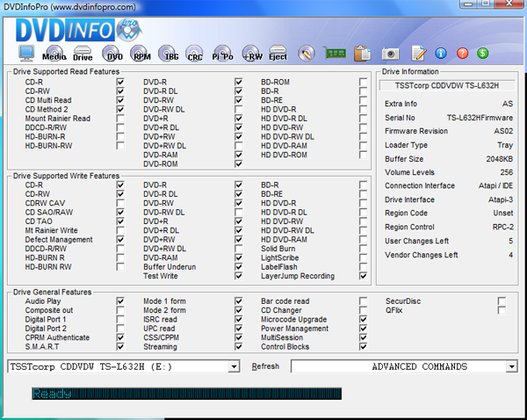Click the Loader Type value Tray
The image size is (527, 420).
[505, 145]
